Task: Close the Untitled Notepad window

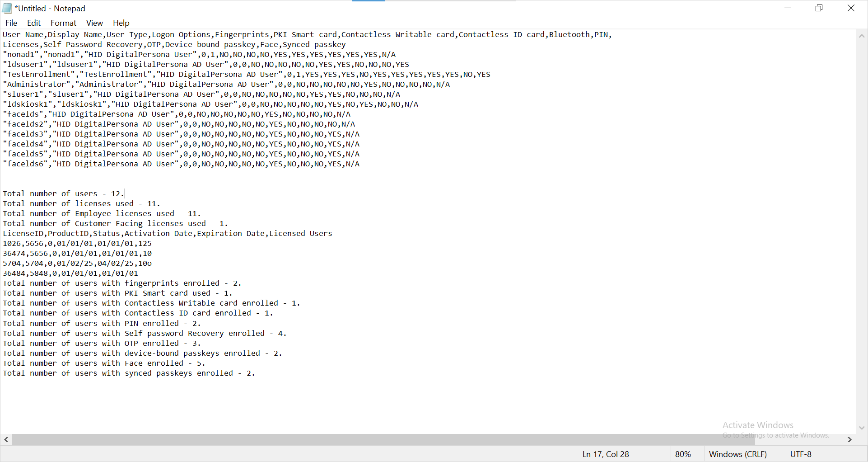Action: point(851,8)
